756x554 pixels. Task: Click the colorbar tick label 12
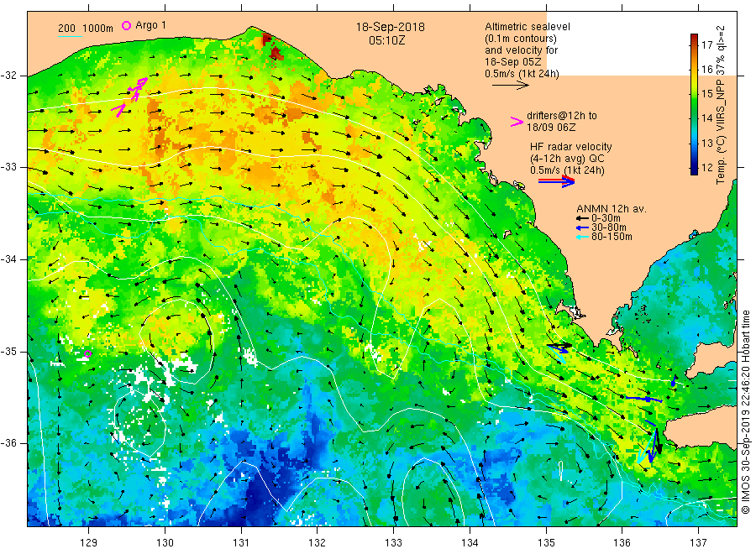coord(706,168)
